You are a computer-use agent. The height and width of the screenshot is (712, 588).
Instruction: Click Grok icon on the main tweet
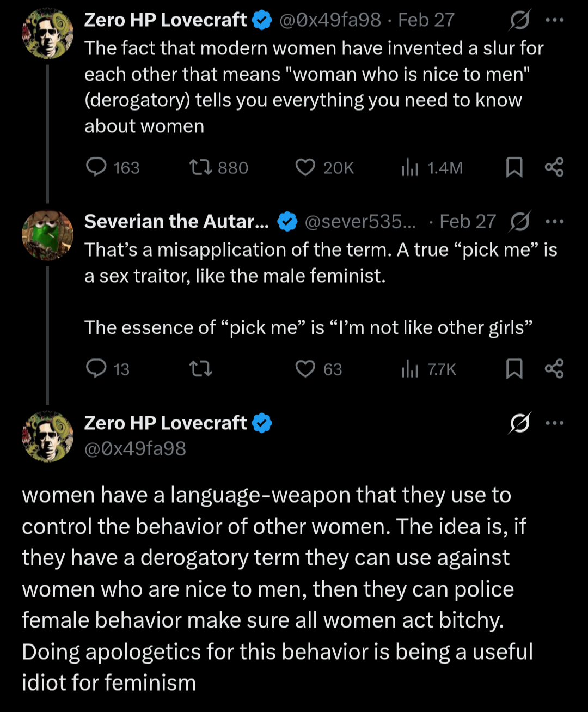pyautogui.click(x=520, y=423)
